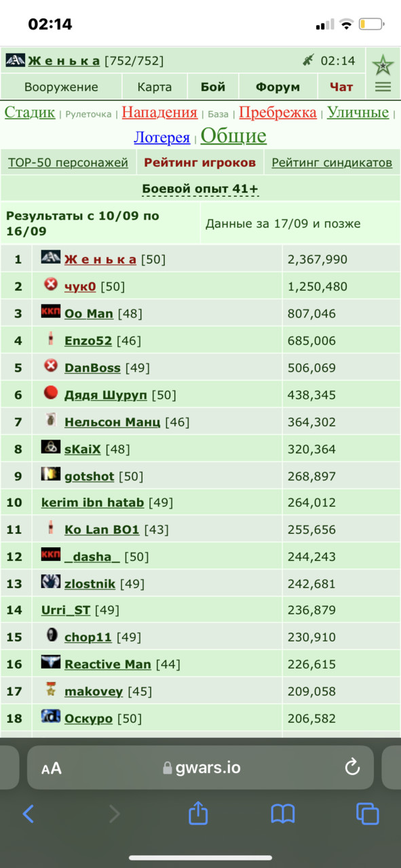Go back with Safari back arrow
Viewport: 401px width, 868px height.
[28, 814]
